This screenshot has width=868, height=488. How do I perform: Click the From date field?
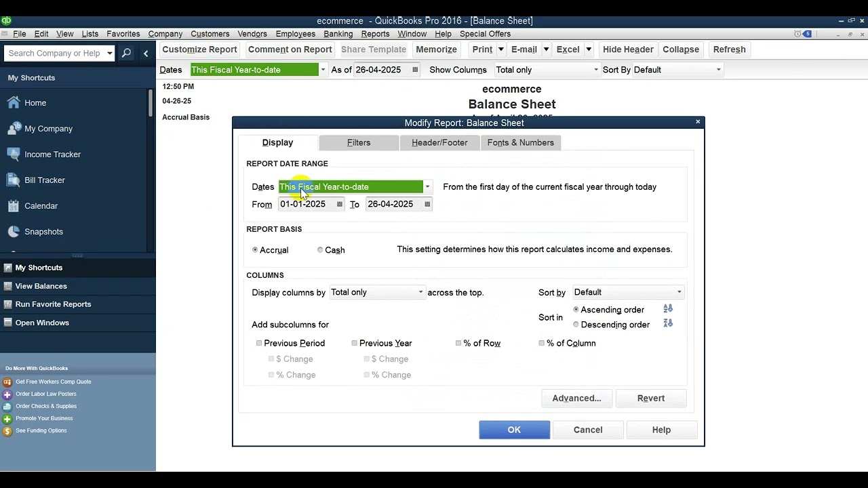(x=307, y=204)
